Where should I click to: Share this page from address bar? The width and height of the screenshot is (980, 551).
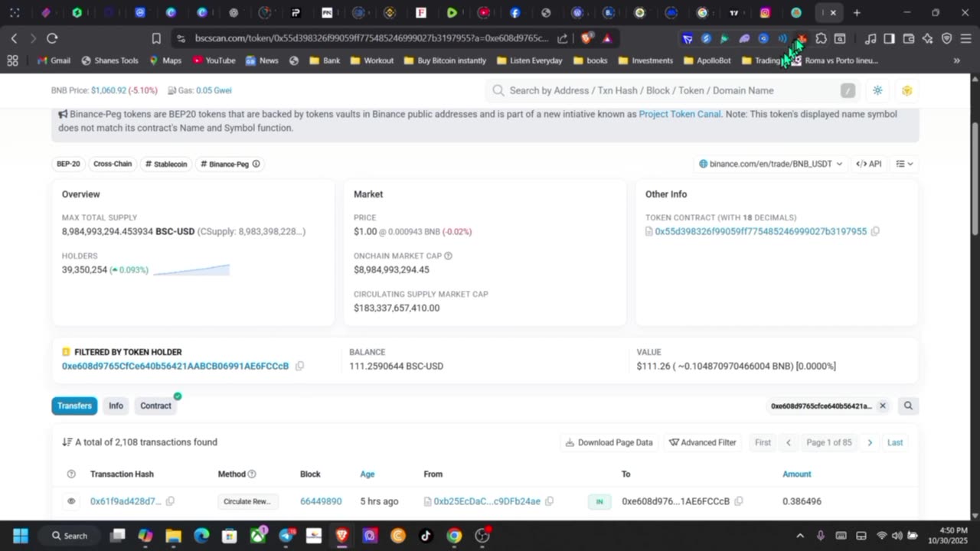pyautogui.click(x=563, y=38)
